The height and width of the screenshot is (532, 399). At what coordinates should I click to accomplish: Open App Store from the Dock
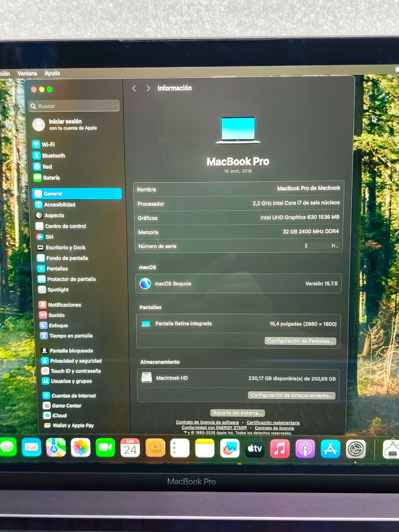coord(330,449)
